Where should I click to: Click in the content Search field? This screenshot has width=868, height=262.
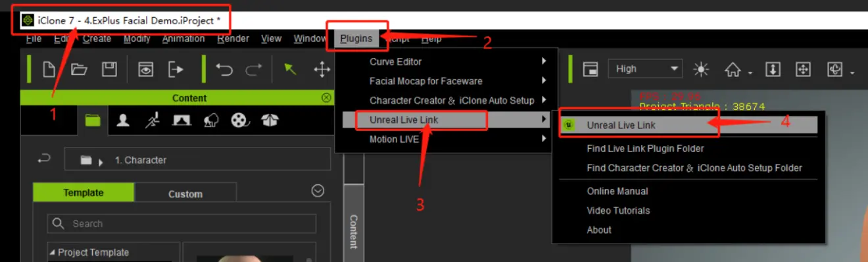181,223
